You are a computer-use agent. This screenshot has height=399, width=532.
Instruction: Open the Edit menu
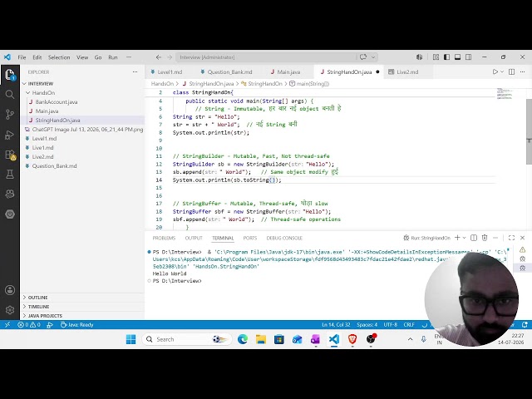37,57
